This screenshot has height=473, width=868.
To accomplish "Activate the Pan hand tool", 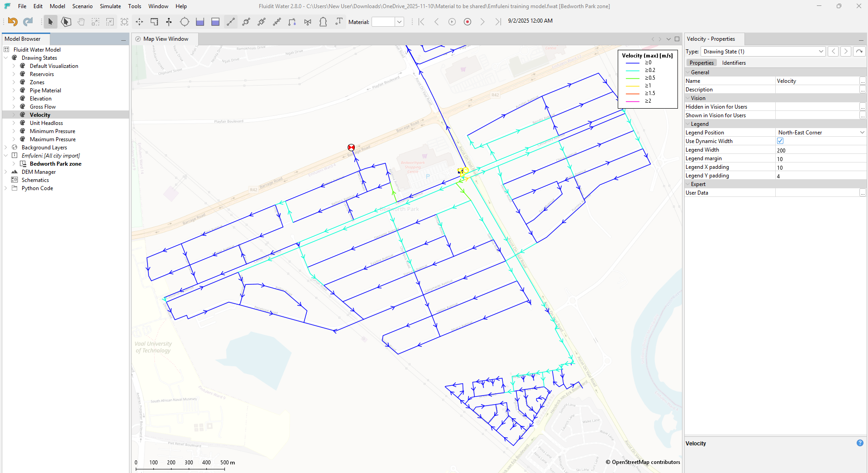I will [x=81, y=22].
